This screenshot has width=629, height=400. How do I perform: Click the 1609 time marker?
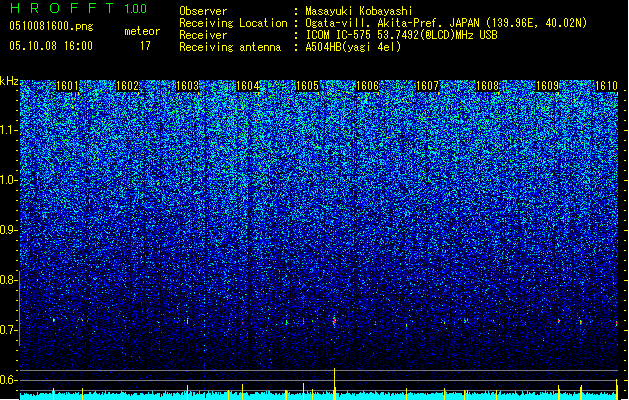(548, 86)
